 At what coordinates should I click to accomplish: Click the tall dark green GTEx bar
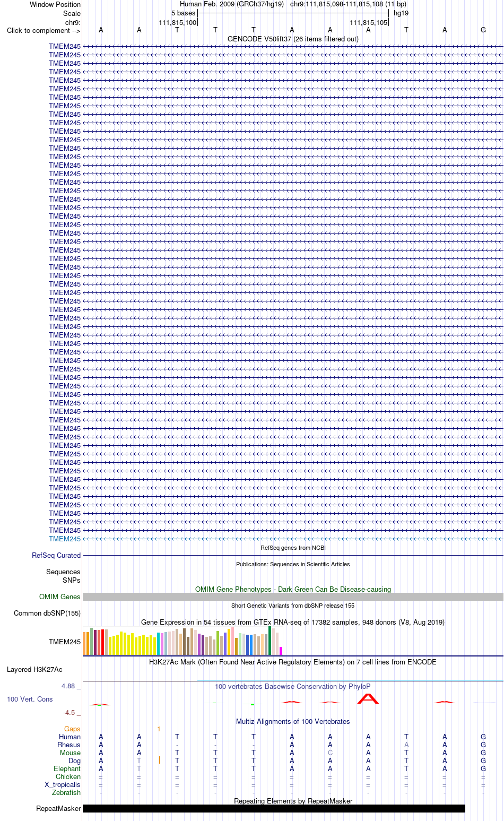coord(270,641)
